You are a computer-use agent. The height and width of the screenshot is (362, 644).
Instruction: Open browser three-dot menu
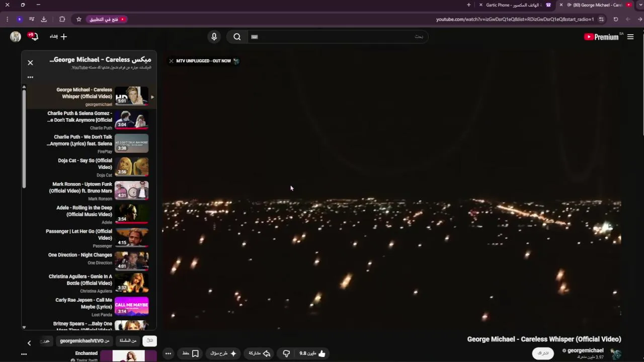click(7, 19)
